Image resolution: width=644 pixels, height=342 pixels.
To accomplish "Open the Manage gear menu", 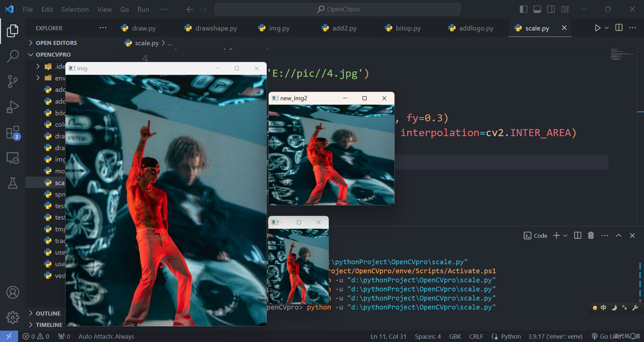I will (12, 317).
